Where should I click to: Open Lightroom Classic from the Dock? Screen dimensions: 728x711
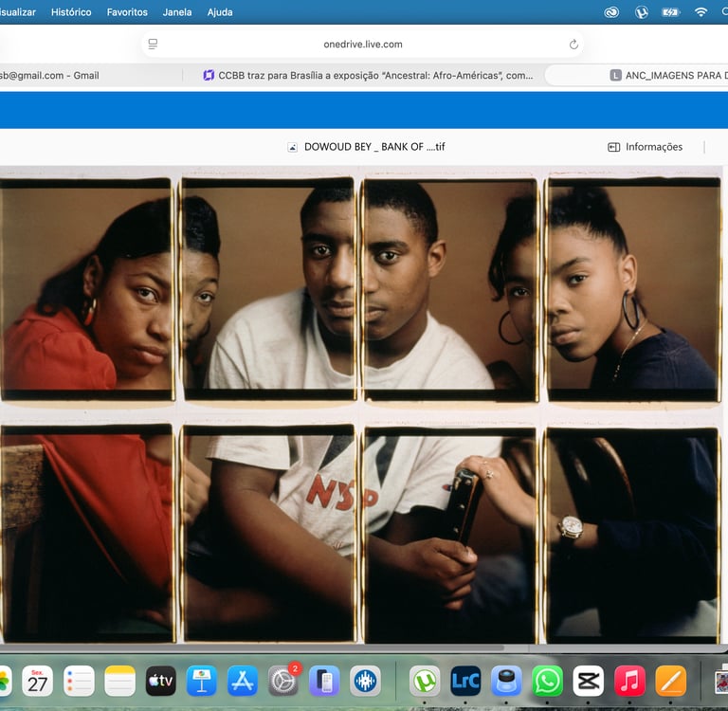pyautogui.click(x=465, y=681)
